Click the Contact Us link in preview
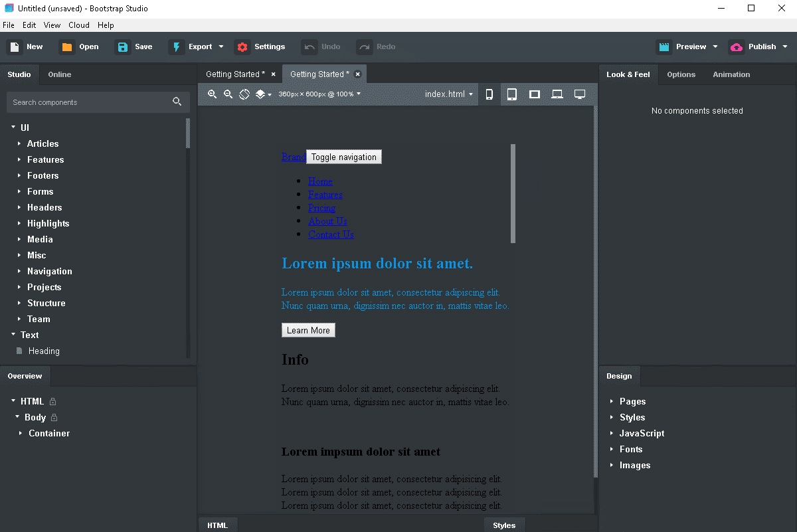This screenshot has width=797, height=532. pos(331,234)
